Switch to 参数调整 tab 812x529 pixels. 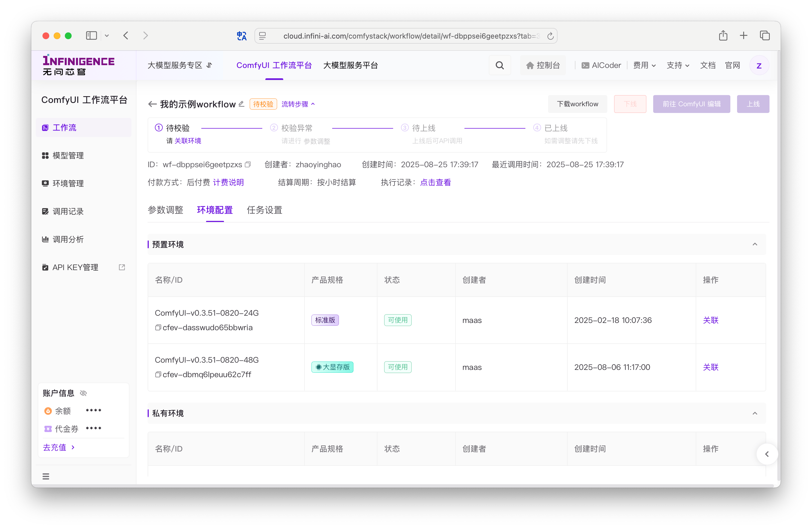(166, 210)
